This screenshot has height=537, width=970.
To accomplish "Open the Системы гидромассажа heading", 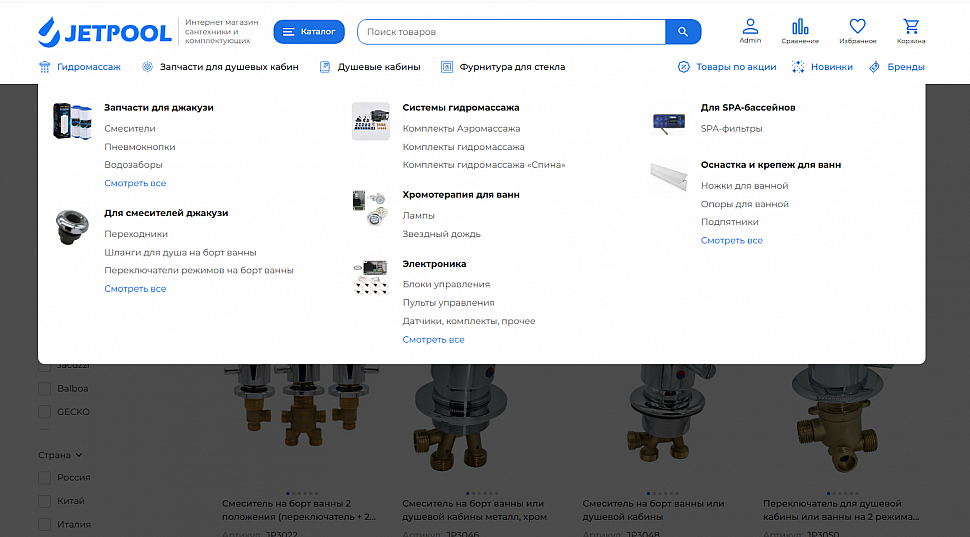I will tap(461, 108).
